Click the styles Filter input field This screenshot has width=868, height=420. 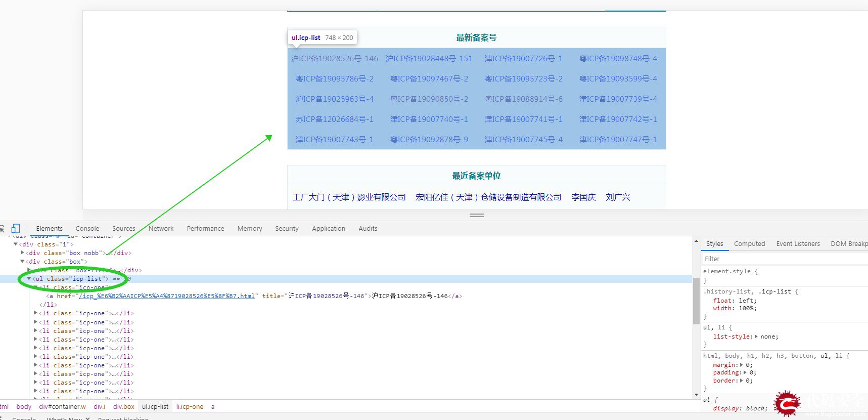784,259
